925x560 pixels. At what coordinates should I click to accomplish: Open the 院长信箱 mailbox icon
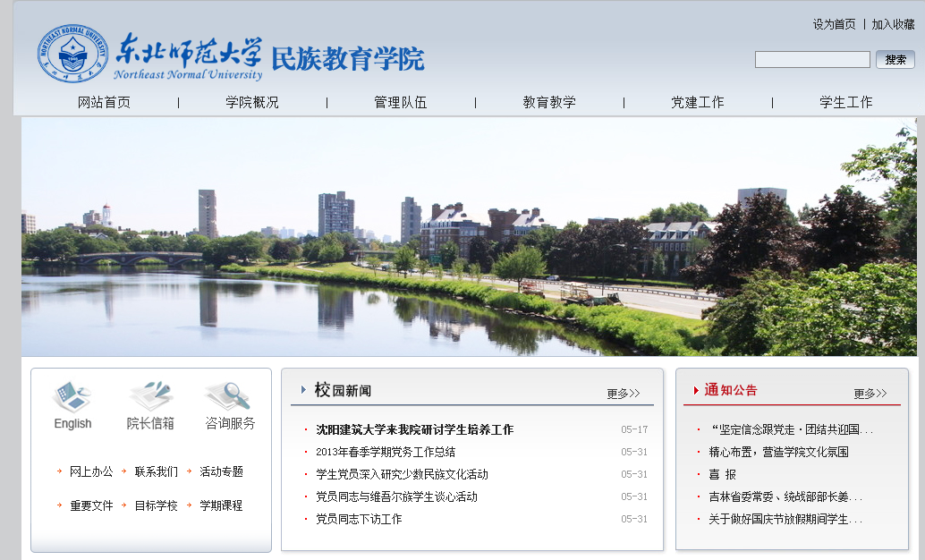click(x=150, y=396)
